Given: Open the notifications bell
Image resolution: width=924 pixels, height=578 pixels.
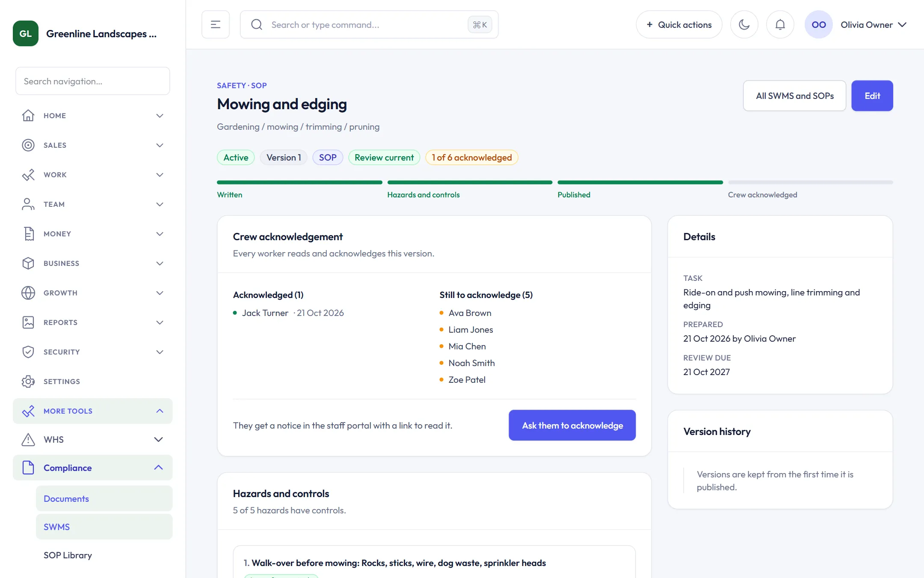Looking at the screenshot, I should click(780, 24).
